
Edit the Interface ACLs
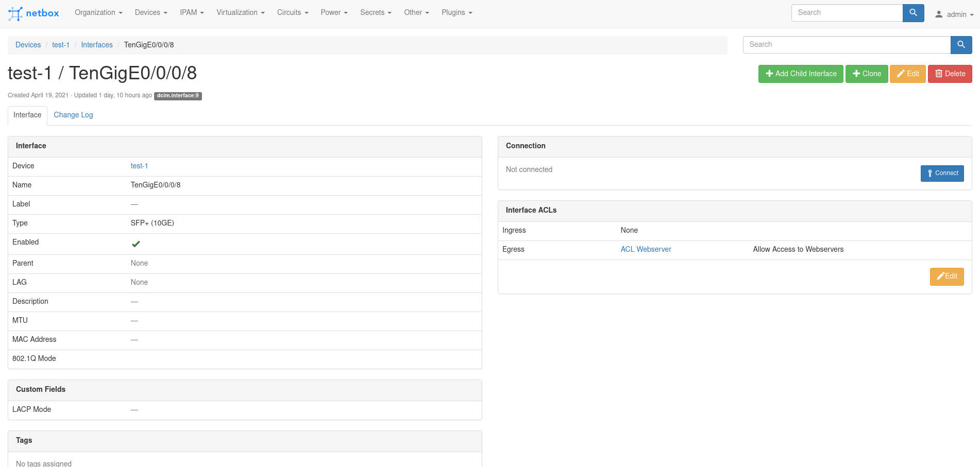click(947, 276)
